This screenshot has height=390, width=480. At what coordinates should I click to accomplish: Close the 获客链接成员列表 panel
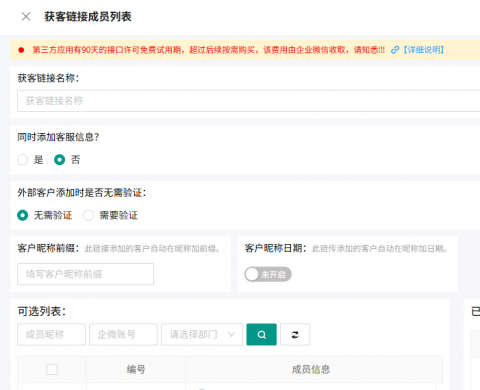point(26,16)
